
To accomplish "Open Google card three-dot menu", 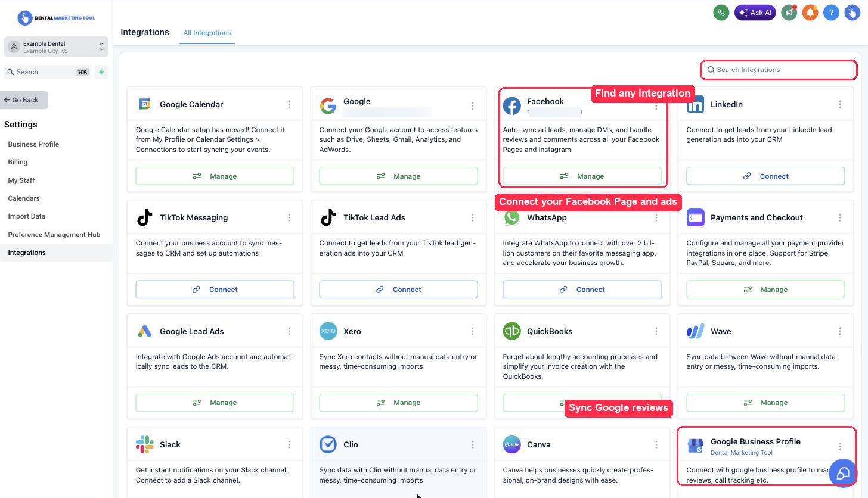I will [473, 106].
